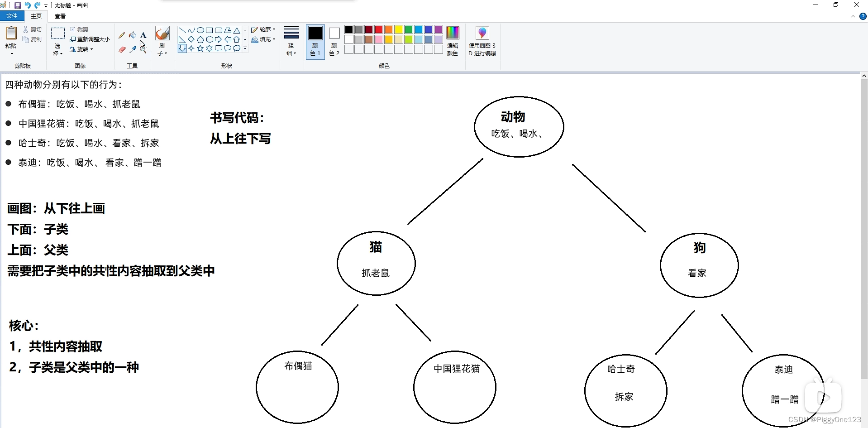Select the five-pointed star shape
Viewport: 868px width, 428px height.
[200, 49]
